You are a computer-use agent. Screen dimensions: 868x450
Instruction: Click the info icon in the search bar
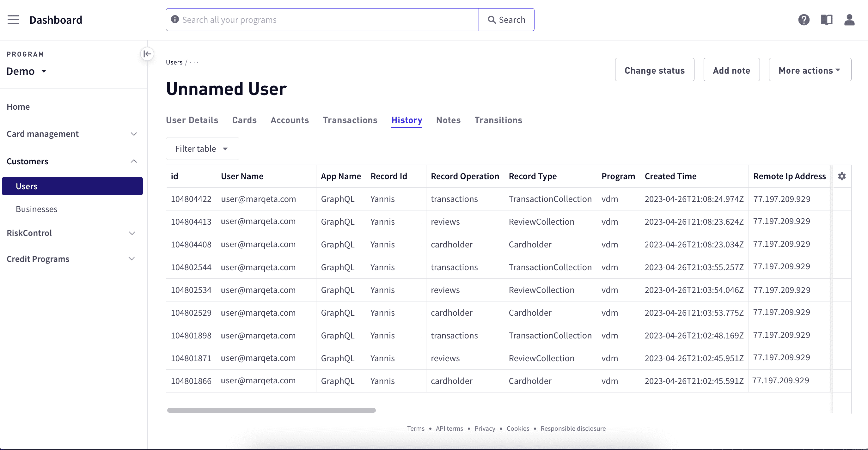[175, 20]
